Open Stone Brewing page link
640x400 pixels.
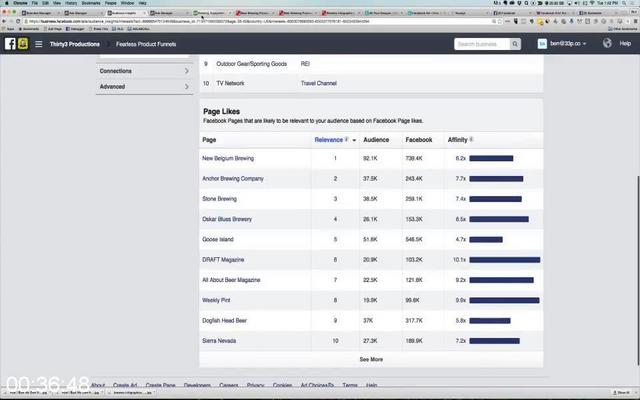click(x=219, y=199)
